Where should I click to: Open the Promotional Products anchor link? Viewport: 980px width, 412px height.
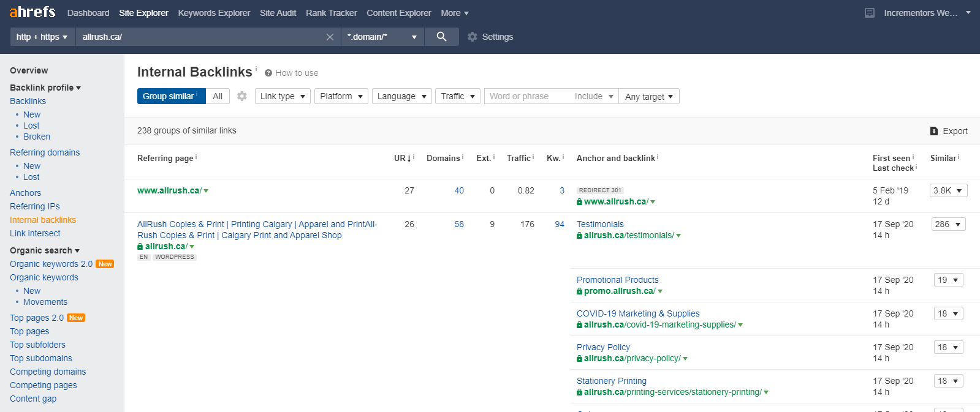617,280
